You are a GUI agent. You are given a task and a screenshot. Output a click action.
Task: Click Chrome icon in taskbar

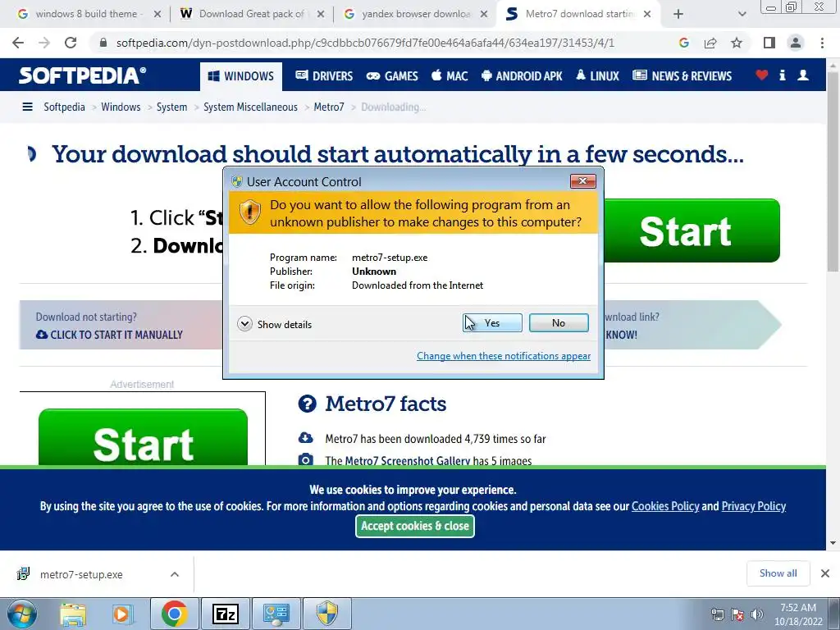pyautogui.click(x=174, y=614)
